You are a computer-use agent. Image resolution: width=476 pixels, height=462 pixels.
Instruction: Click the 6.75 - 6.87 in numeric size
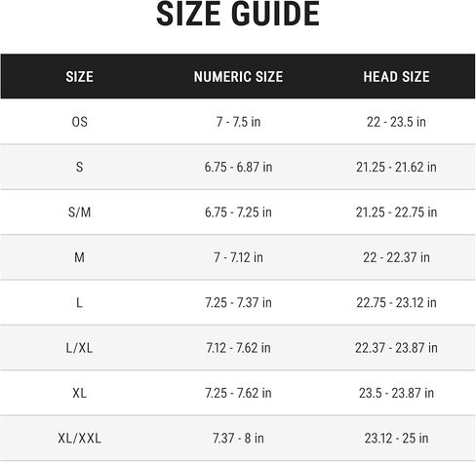[238, 167]
